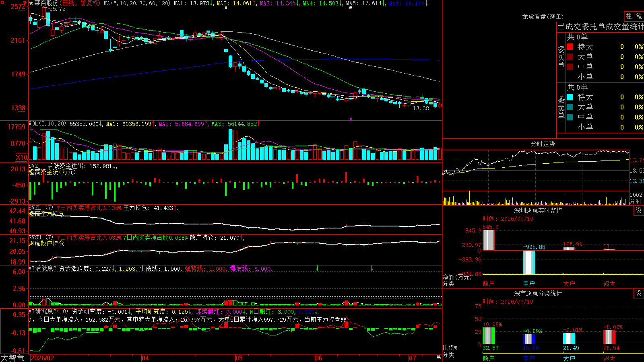Click the 超大 label under the 净额 bar chart
644x362 pixels.
(609, 284)
